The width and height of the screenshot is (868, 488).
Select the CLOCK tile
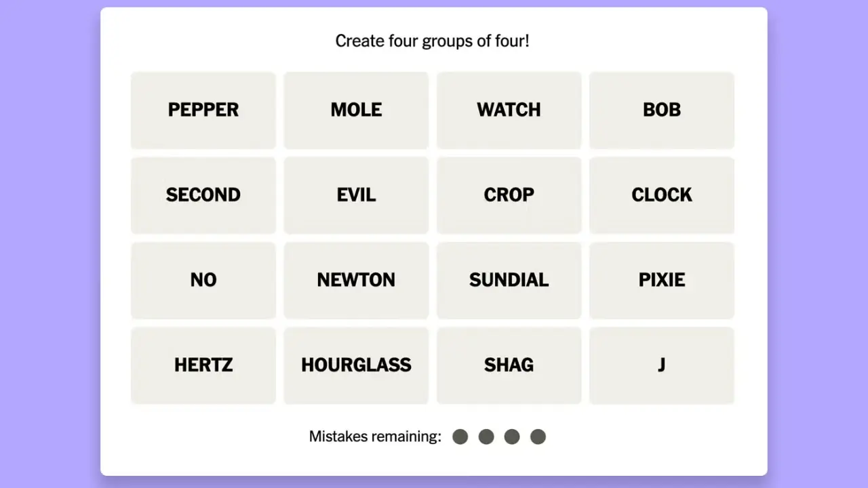coord(661,195)
